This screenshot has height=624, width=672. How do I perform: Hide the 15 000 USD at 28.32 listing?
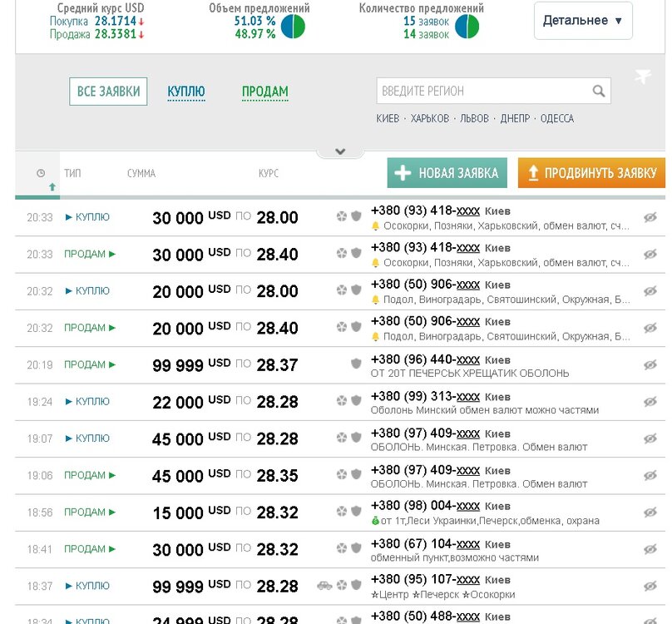(x=650, y=512)
